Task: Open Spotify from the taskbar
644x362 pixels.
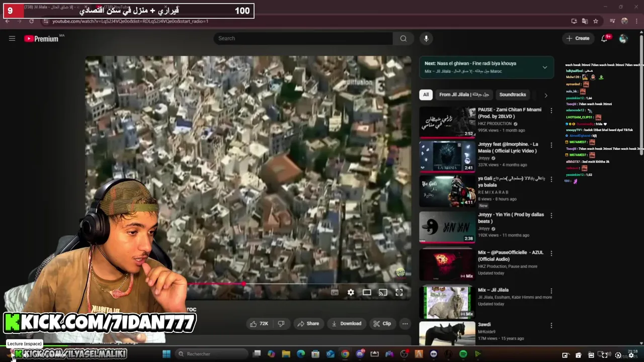Action: 463,354
